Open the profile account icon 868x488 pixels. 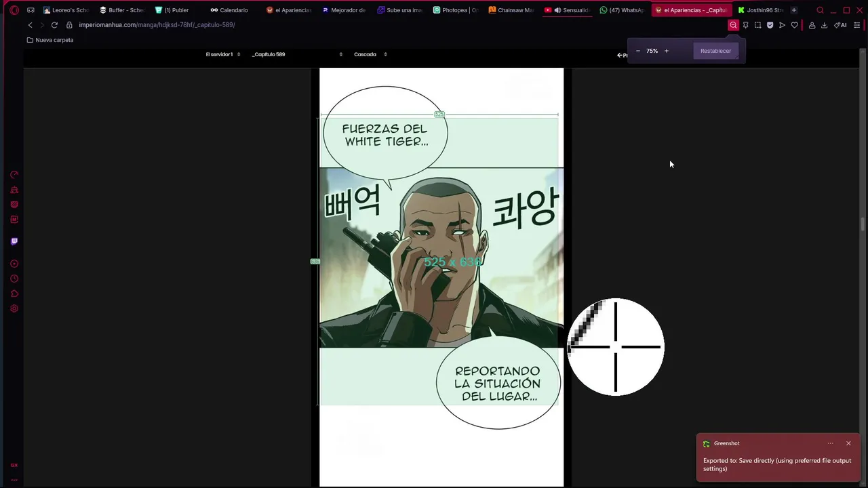pyautogui.click(x=812, y=25)
